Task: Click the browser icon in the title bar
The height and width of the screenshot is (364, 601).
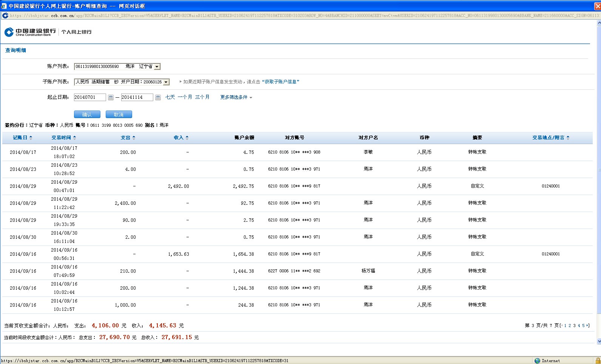Action: [x=4, y=6]
